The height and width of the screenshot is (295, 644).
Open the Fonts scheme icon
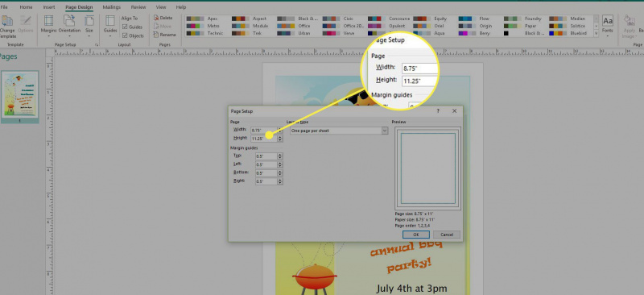[x=608, y=21]
